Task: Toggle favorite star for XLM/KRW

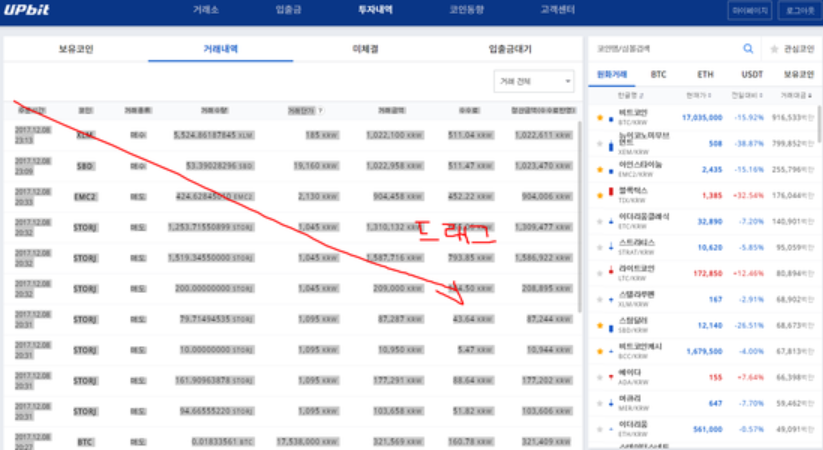Action: [599, 299]
